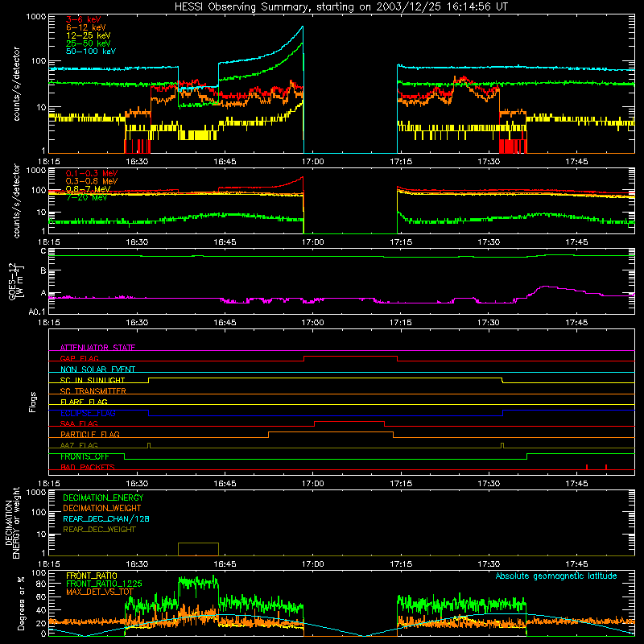Click the GOES magenta curve bump after 17:30
The height and width of the screenshot is (644, 644).
click(x=547, y=287)
